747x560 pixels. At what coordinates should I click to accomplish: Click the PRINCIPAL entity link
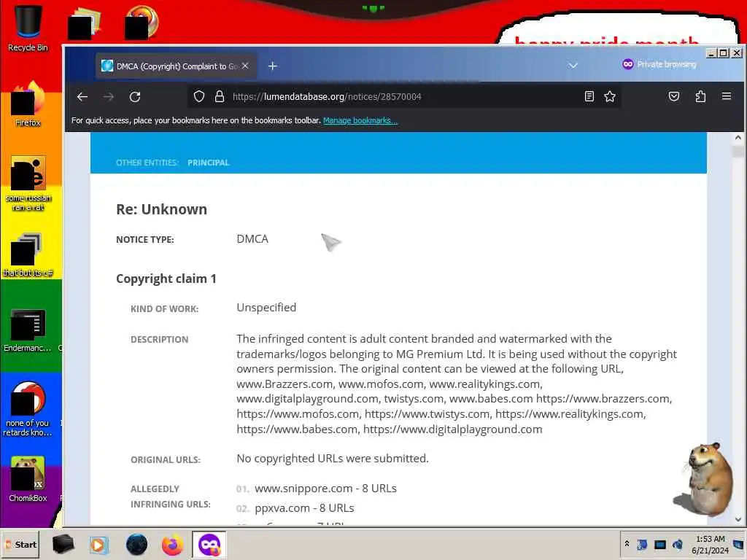(208, 163)
